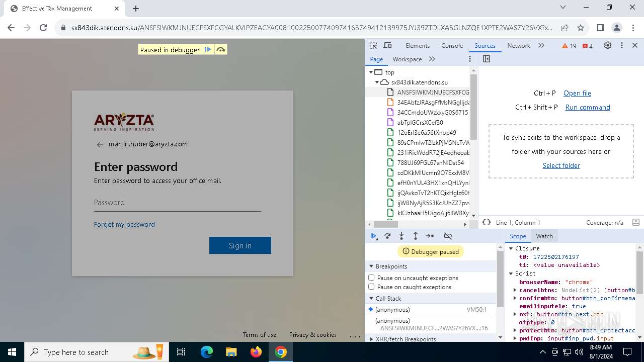Open the Terms of use link

point(259,335)
